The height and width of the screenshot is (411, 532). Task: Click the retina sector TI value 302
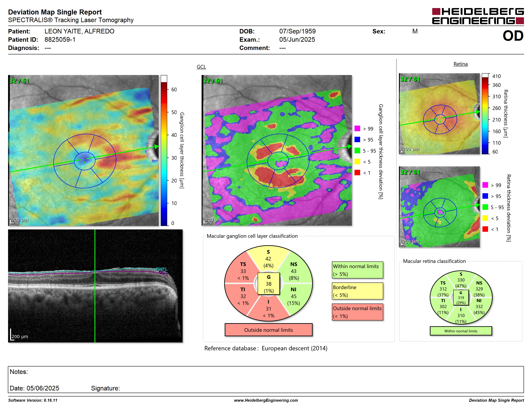[443, 307]
